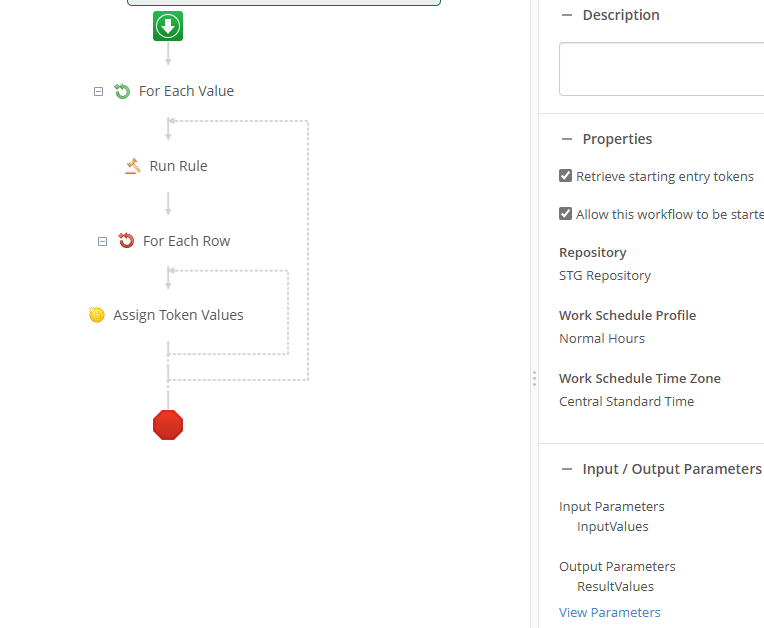Select the Assign Token Values activity label
The width and height of the screenshot is (764, 628).
tap(178, 315)
